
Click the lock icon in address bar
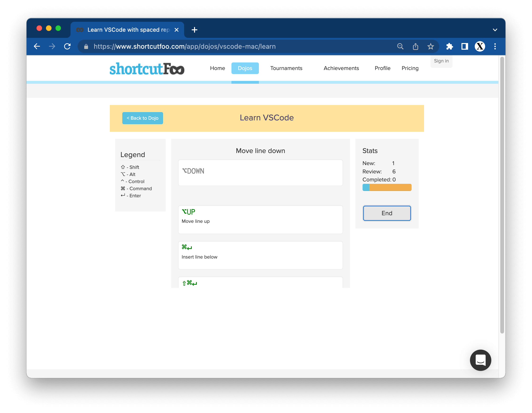(86, 47)
